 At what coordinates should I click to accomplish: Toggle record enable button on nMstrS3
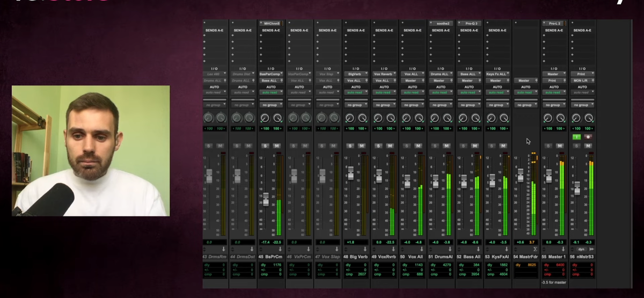coord(588,137)
